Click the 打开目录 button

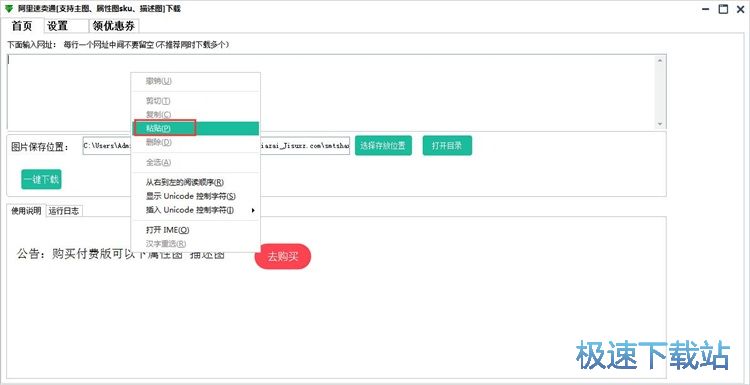pos(447,145)
